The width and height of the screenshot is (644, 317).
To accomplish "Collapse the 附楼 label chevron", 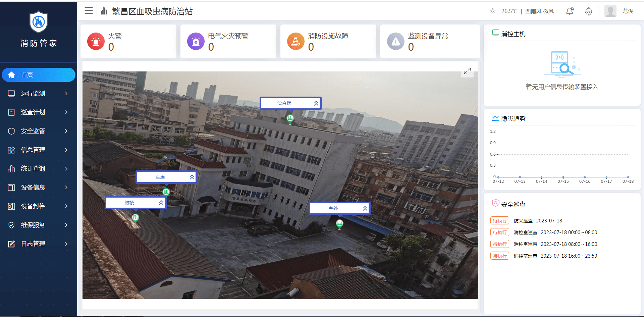I will coord(161,203).
